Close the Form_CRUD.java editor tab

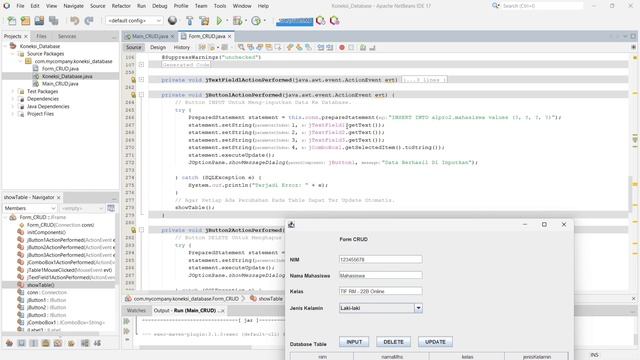click(x=230, y=36)
